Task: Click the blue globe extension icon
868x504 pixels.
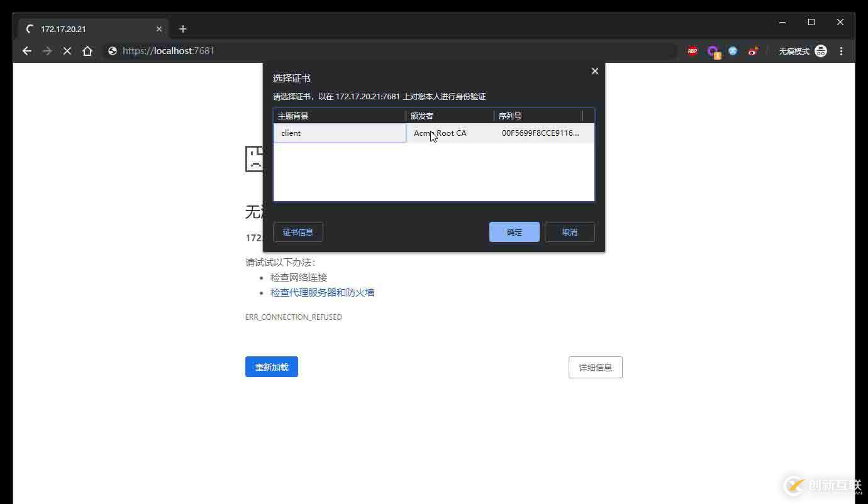Action: click(x=733, y=51)
